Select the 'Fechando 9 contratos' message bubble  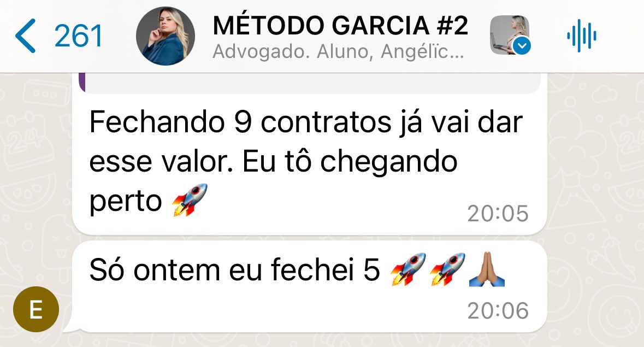(309, 154)
